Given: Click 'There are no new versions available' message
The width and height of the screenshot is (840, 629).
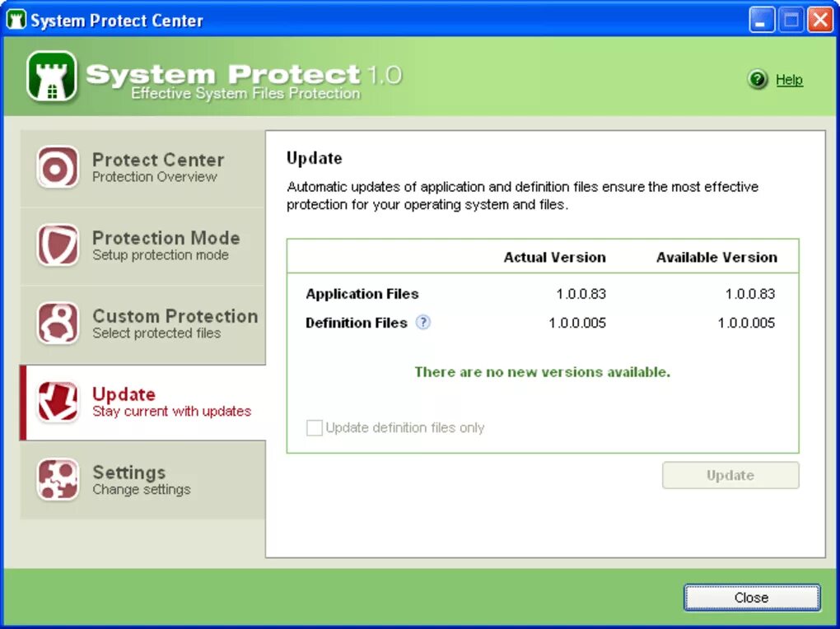Looking at the screenshot, I should pyautogui.click(x=543, y=372).
